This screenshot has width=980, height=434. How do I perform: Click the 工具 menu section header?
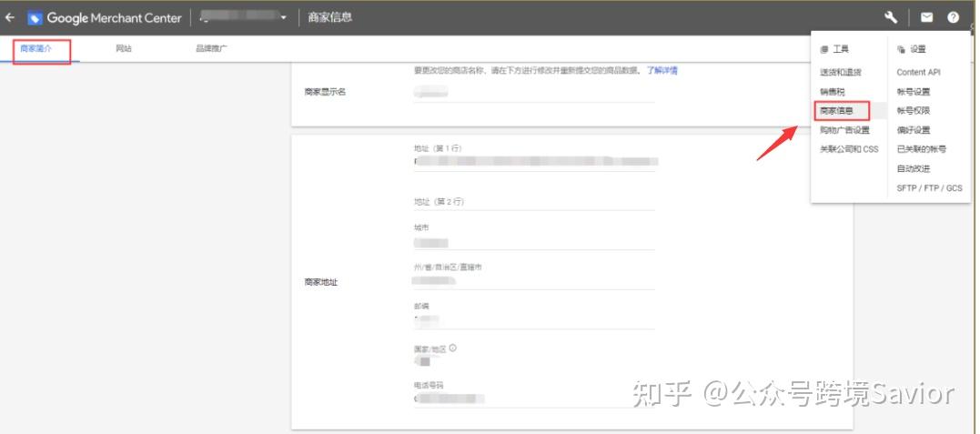(841, 49)
